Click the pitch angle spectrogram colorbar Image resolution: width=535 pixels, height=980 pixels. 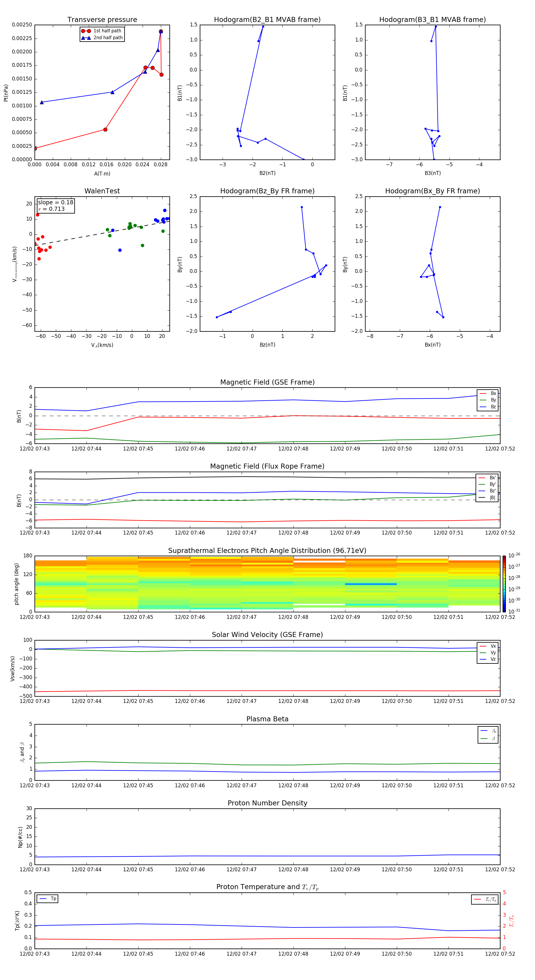(x=504, y=584)
